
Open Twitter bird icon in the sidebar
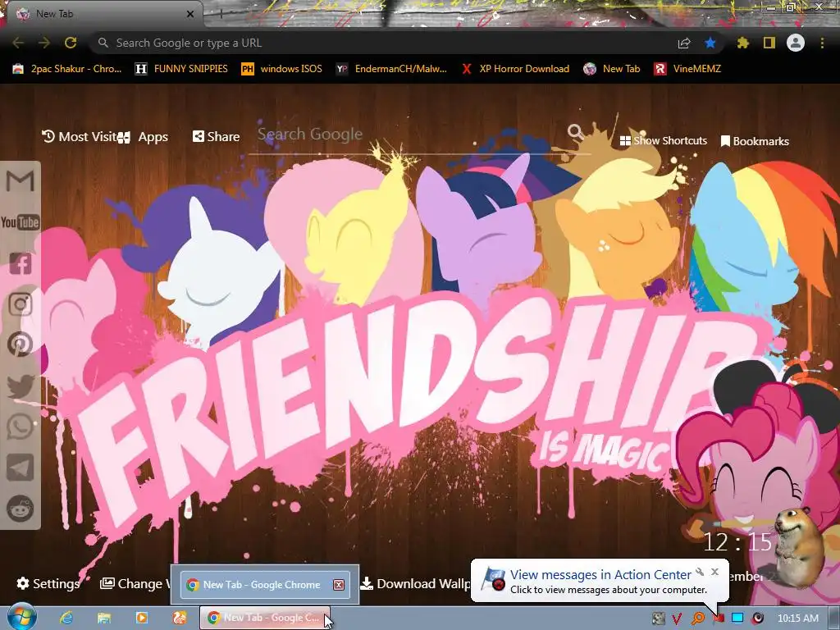(21, 386)
